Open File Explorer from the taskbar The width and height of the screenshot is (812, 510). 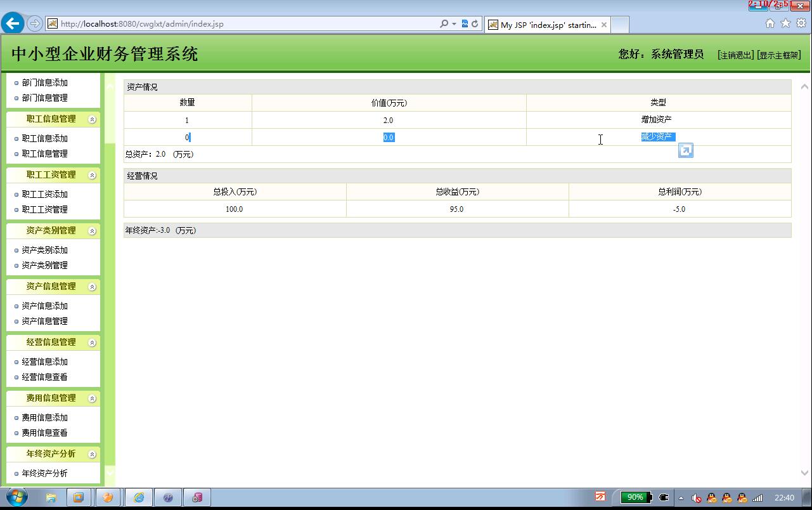51,497
